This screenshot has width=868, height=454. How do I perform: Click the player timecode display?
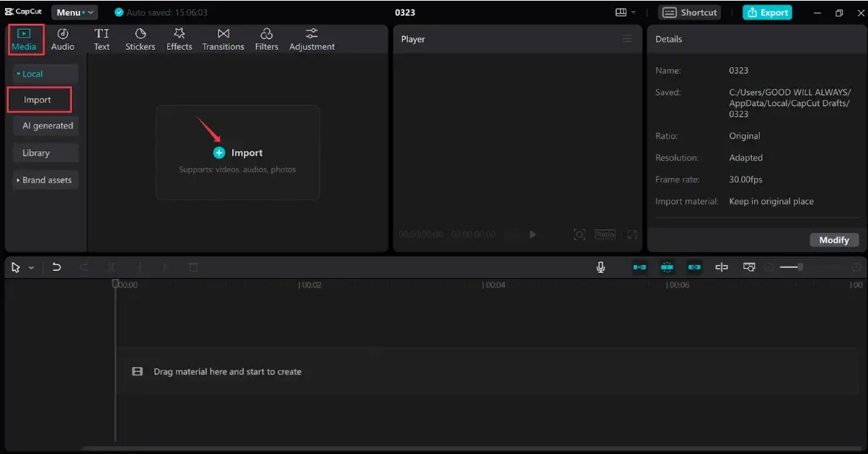click(x=447, y=234)
